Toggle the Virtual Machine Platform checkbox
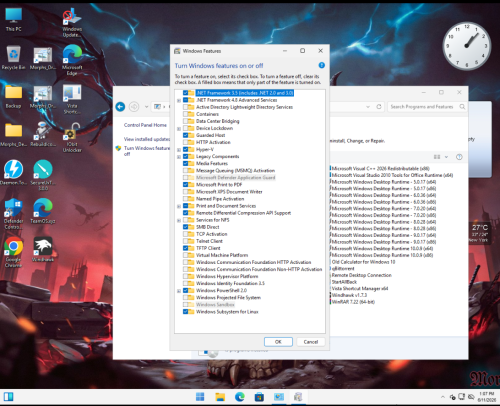Screen dimensions: 500x406 [185, 255]
